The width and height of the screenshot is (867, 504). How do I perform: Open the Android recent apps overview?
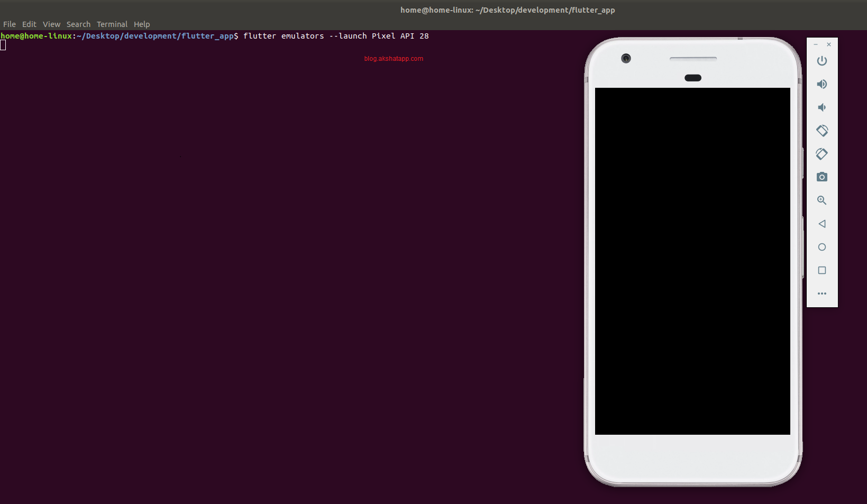[822, 270]
